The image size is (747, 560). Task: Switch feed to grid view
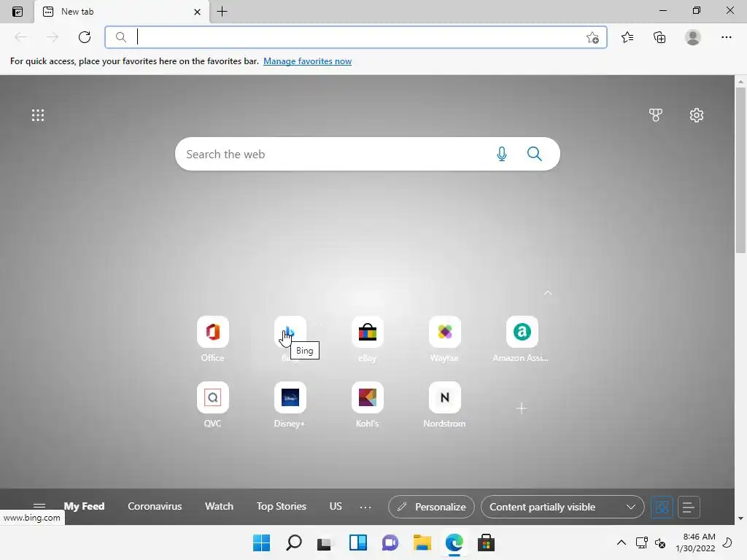pyautogui.click(x=662, y=507)
